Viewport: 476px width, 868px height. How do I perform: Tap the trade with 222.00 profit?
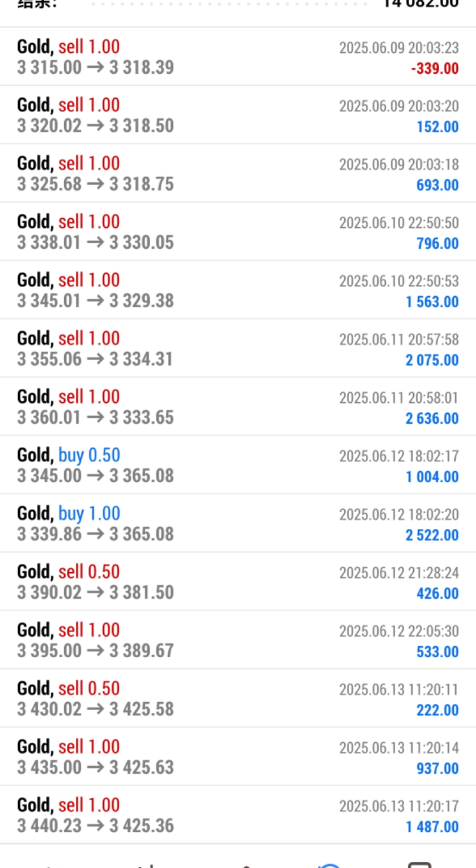point(238,699)
